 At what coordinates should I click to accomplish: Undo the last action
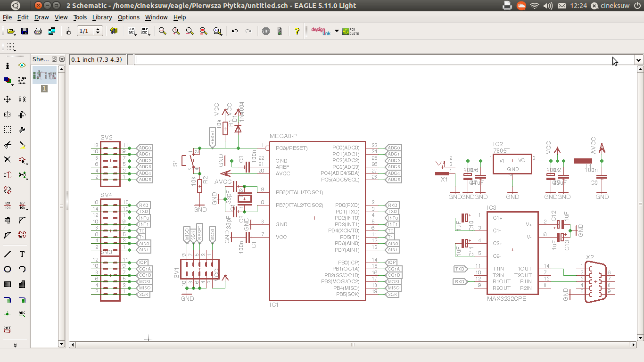(235, 31)
